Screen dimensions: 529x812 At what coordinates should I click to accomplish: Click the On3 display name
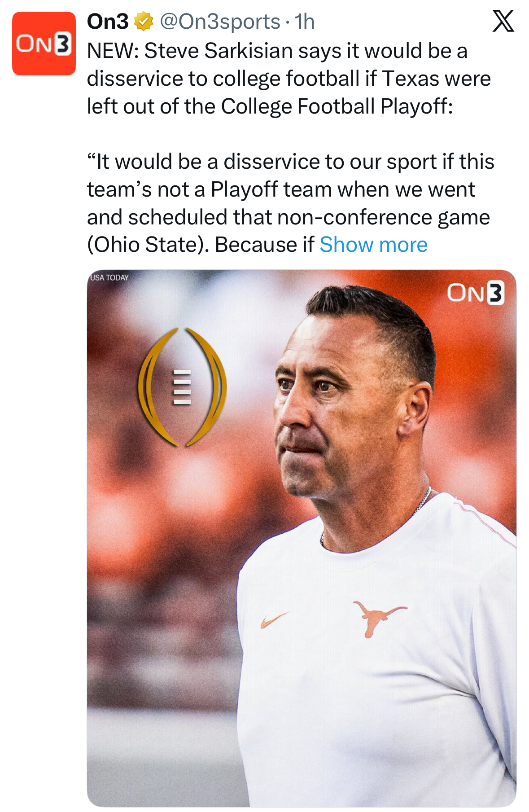click(x=108, y=22)
